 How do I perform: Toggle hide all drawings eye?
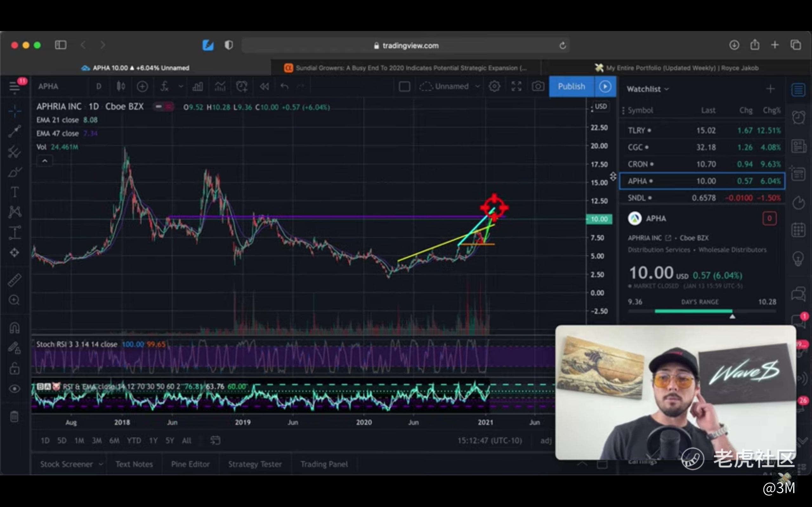tap(14, 388)
